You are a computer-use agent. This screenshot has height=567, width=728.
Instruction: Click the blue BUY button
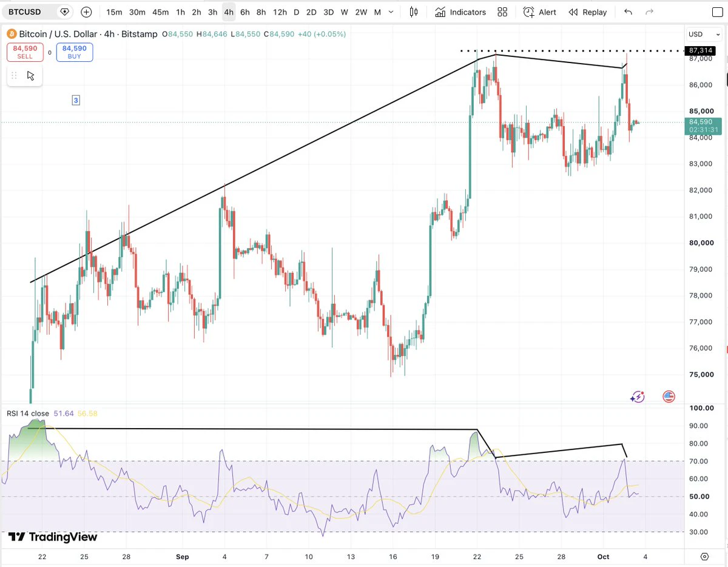tap(75, 52)
